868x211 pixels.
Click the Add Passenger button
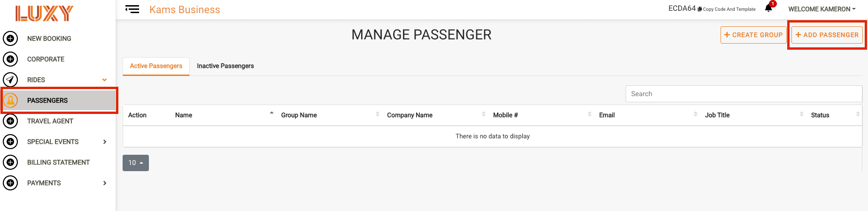pos(827,35)
